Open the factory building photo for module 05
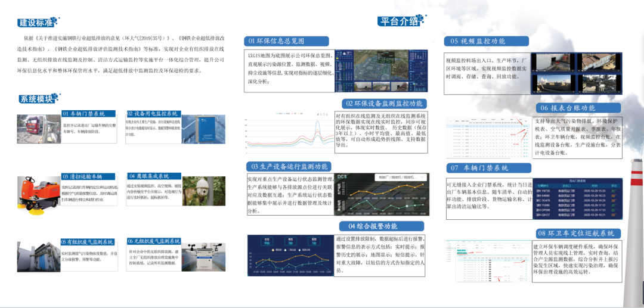The width and height of the screenshot is (644, 308). (39, 257)
